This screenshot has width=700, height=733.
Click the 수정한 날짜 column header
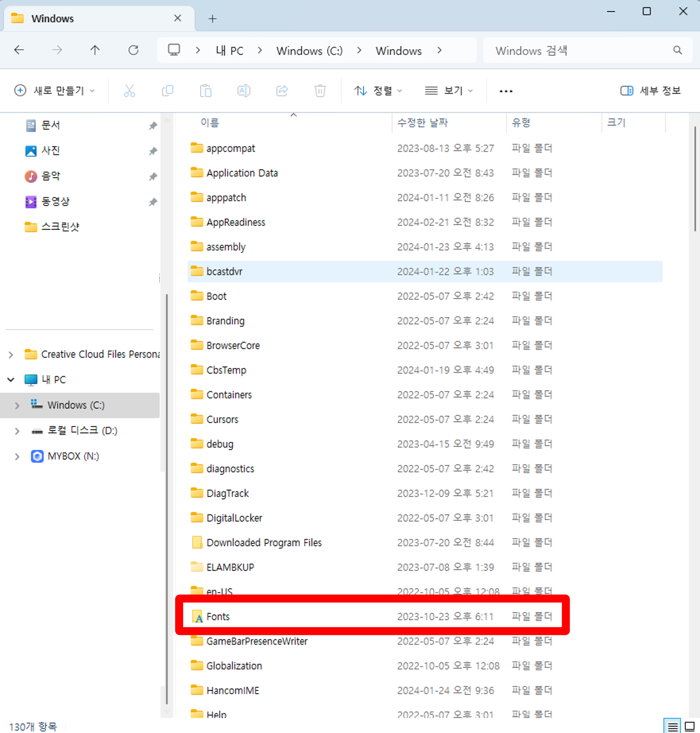coord(422,122)
